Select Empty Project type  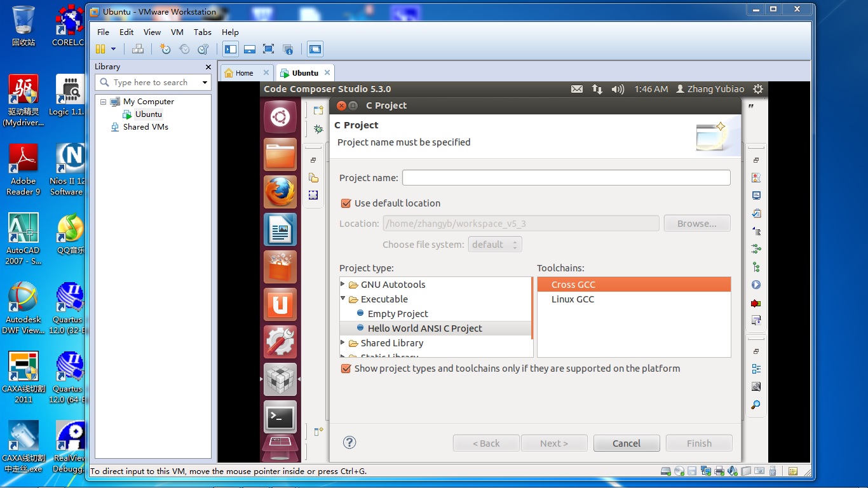coord(398,314)
